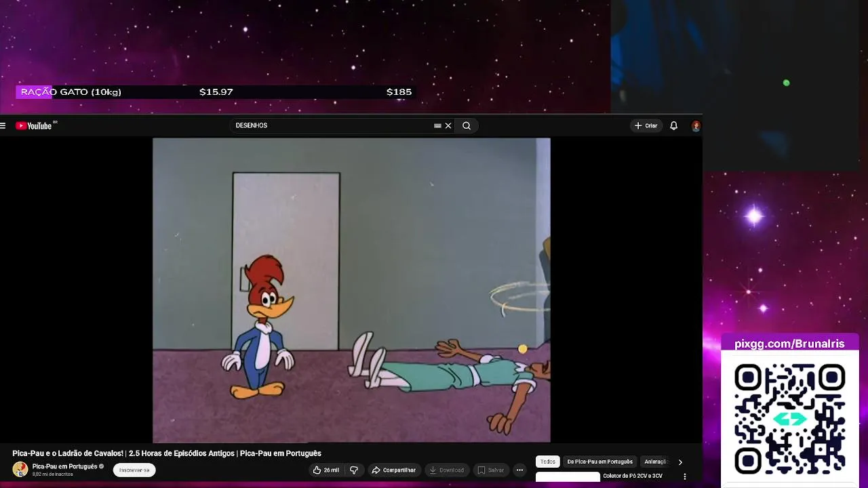Click the Woody Woodpecker video player

point(351,290)
